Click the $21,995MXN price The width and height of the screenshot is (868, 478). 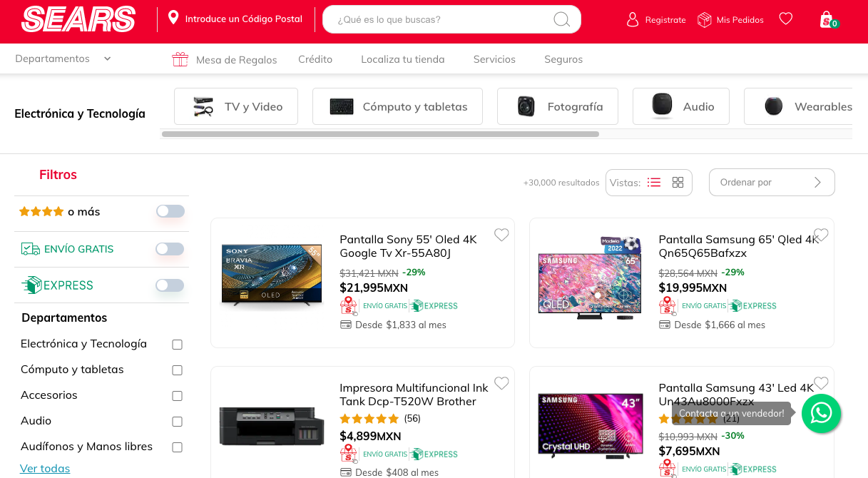click(374, 288)
